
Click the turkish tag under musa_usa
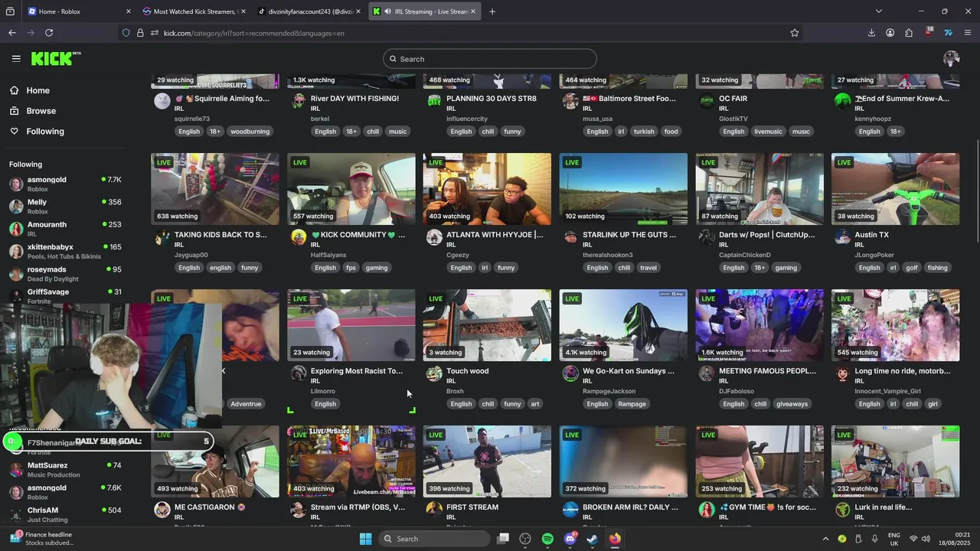[x=644, y=132]
